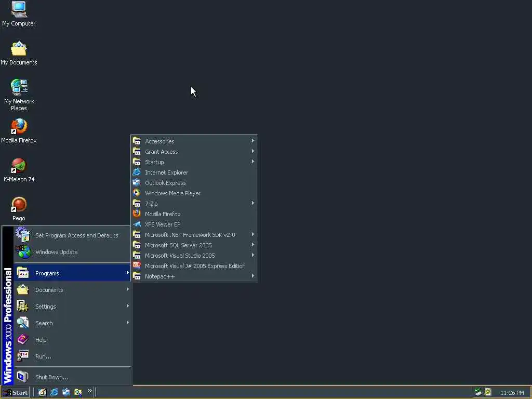Click the 11:26 PM taskbar clock
Screen dimensions: 532x399
click(512, 393)
